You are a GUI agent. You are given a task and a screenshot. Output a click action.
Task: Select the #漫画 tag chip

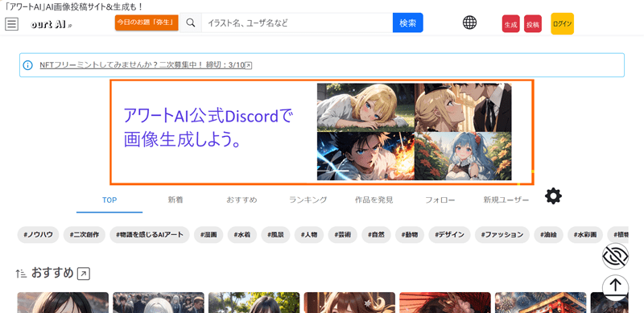[208, 235]
